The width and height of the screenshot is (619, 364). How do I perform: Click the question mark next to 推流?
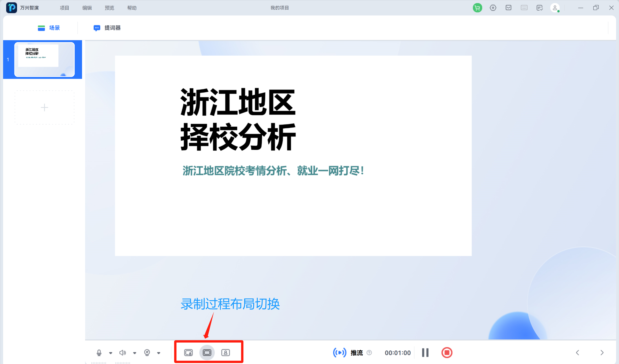coord(369,353)
